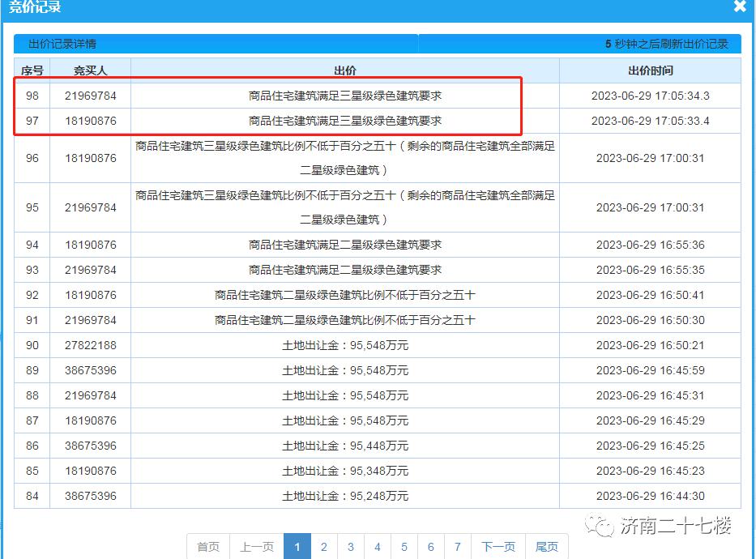The height and width of the screenshot is (559, 756).
Task: Select bid record row 98
Action: point(346,95)
